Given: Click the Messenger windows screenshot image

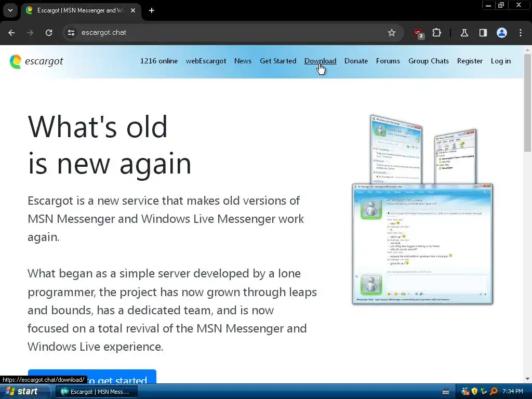Looking at the screenshot, I should 422,210.
